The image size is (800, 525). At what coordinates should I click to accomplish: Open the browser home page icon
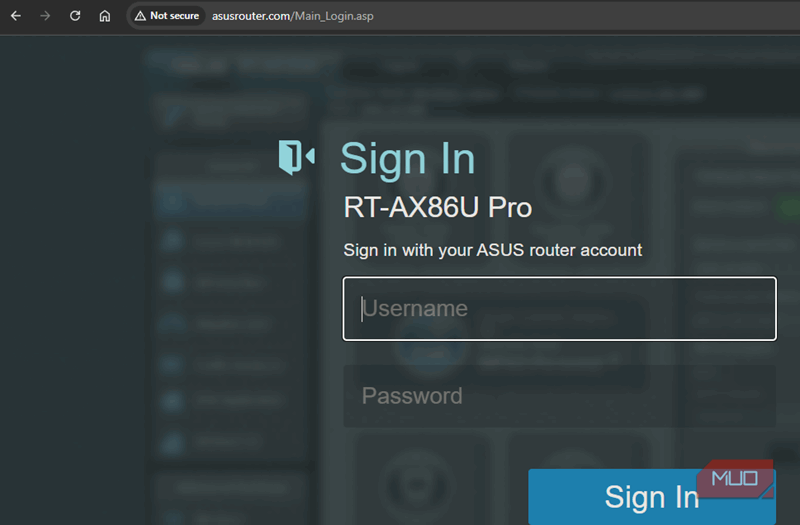pos(105,16)
